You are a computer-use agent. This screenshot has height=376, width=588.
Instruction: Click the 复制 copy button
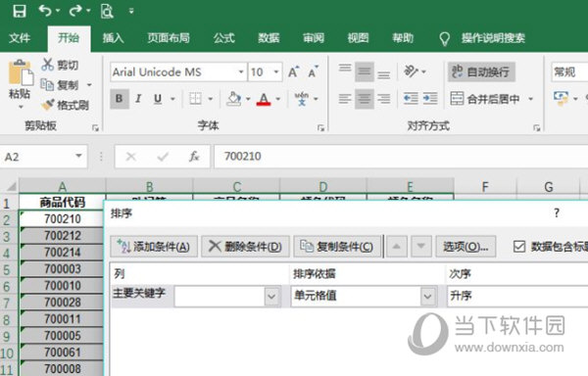59,85
